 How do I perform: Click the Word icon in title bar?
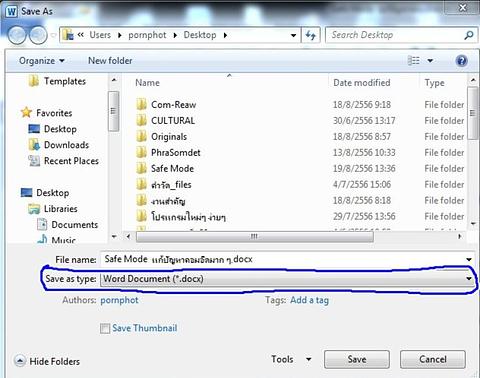click(11, 11)
